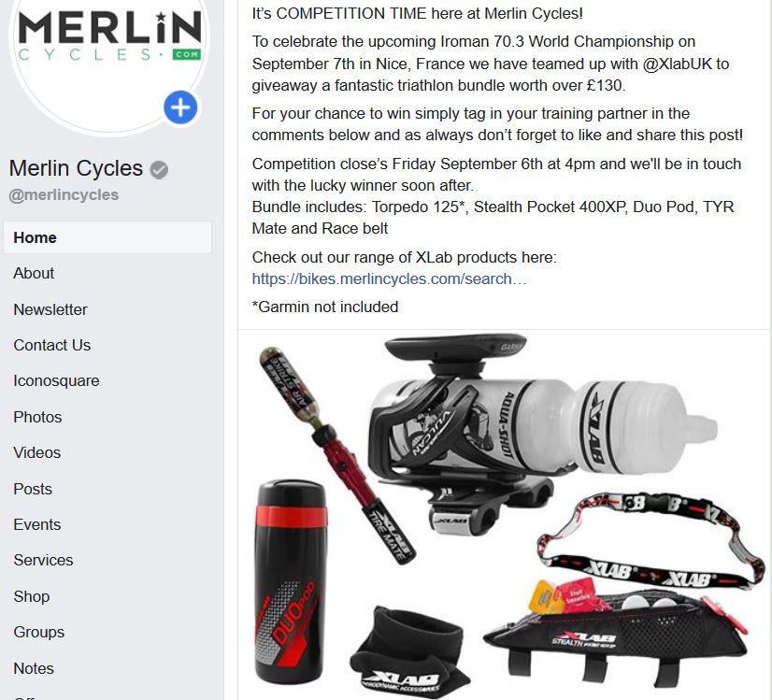
Task: Open the Events page
Action: [37, 524]
